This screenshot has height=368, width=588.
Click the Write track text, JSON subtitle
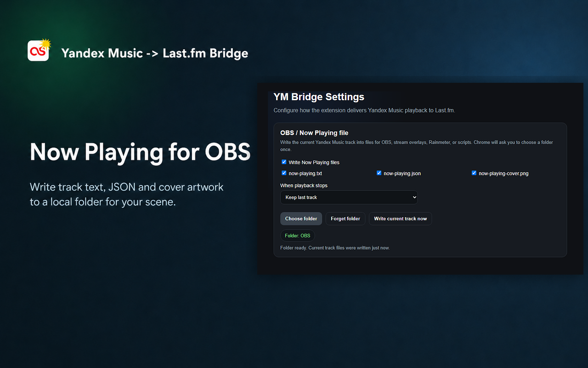pos(127,194)
